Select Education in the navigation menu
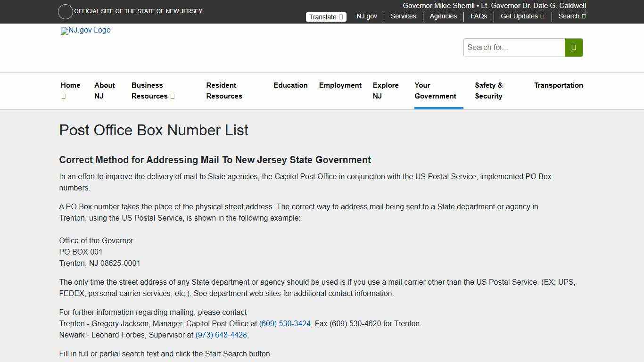Viewport: 644px width, 362px height. tap(290, 85)
